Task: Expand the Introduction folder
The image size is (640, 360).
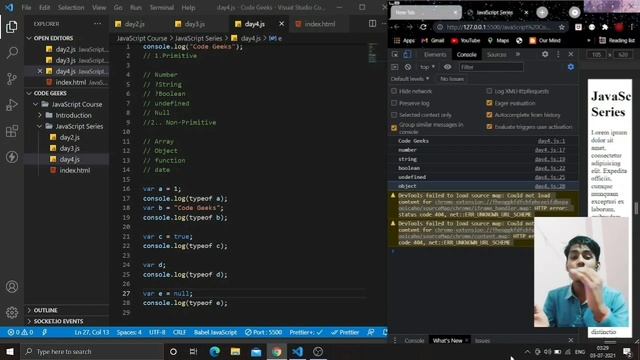Action: click(x=40, y=115)
